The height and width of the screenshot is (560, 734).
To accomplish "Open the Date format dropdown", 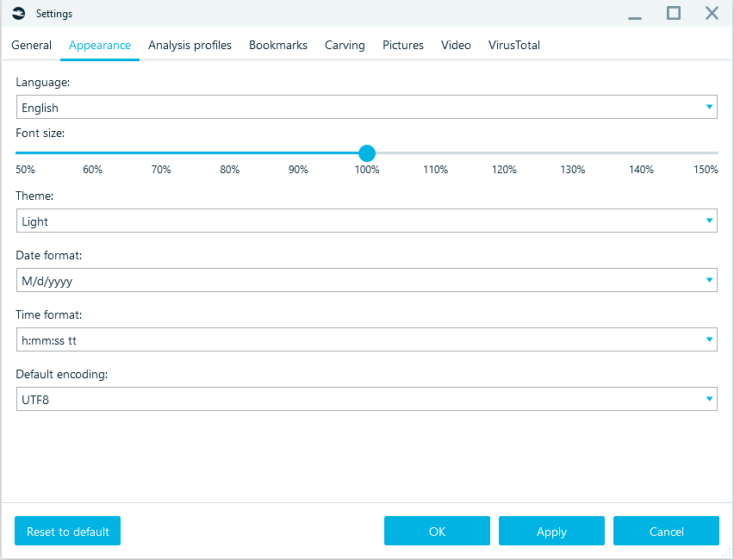I will click(367, 281).
